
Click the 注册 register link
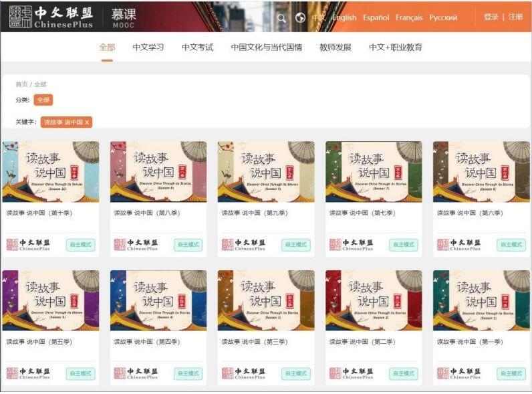coord(515,17)
